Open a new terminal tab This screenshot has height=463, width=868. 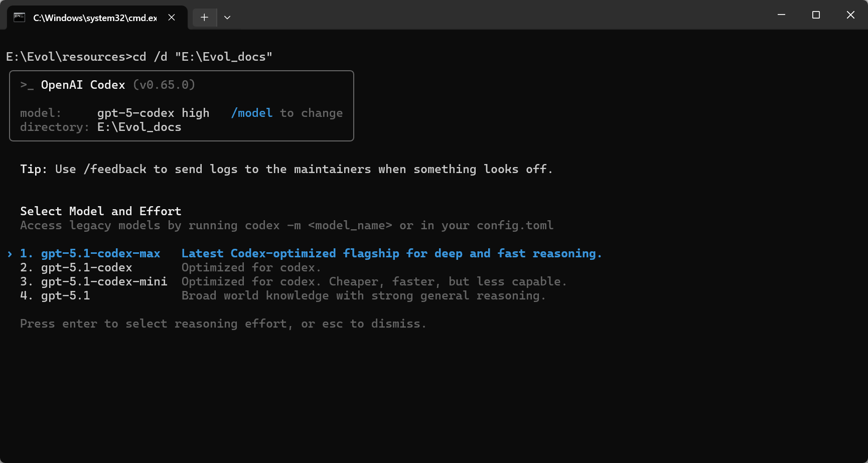pos(204,18)
